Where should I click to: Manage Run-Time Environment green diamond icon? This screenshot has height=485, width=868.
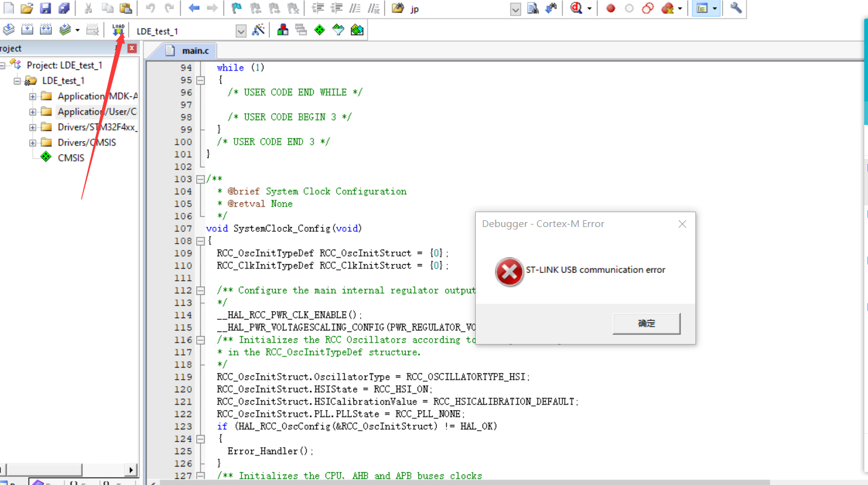[320, 30]
